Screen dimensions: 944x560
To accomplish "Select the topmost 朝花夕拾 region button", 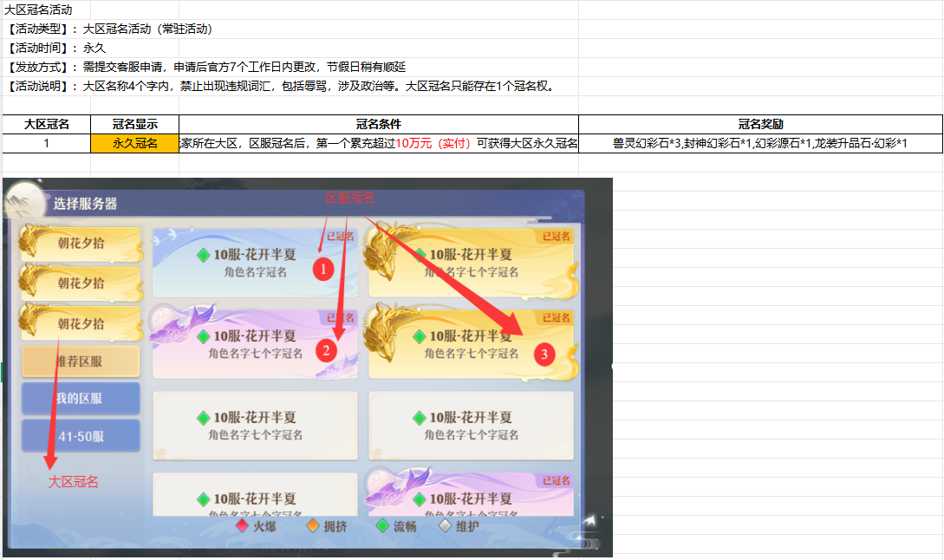I will pos(80,244).
